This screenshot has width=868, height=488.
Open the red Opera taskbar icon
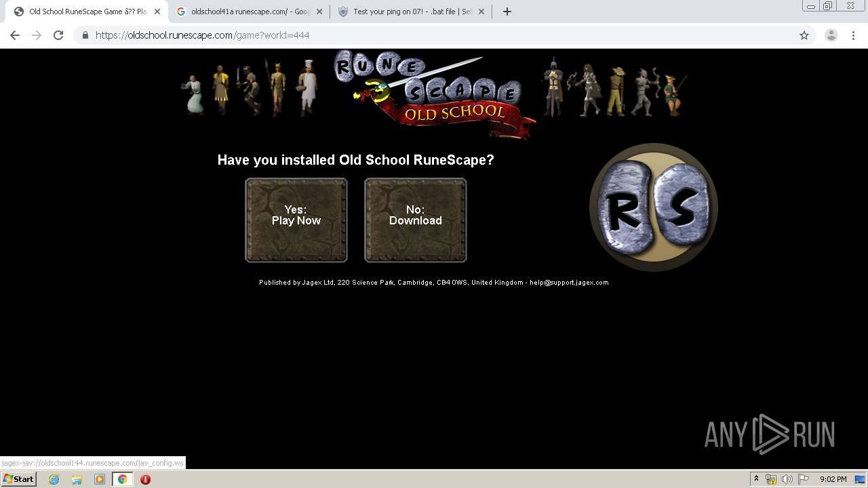coord(145,479)
